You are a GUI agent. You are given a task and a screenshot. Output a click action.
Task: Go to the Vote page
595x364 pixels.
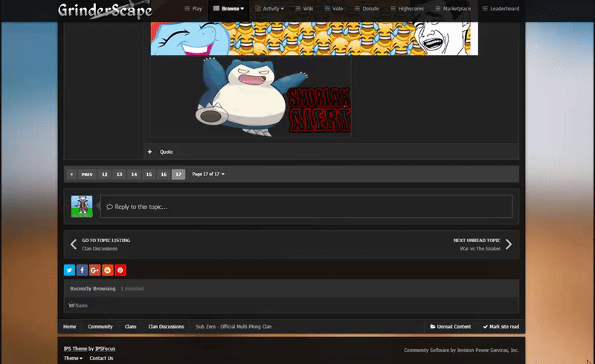pos(334,9)
